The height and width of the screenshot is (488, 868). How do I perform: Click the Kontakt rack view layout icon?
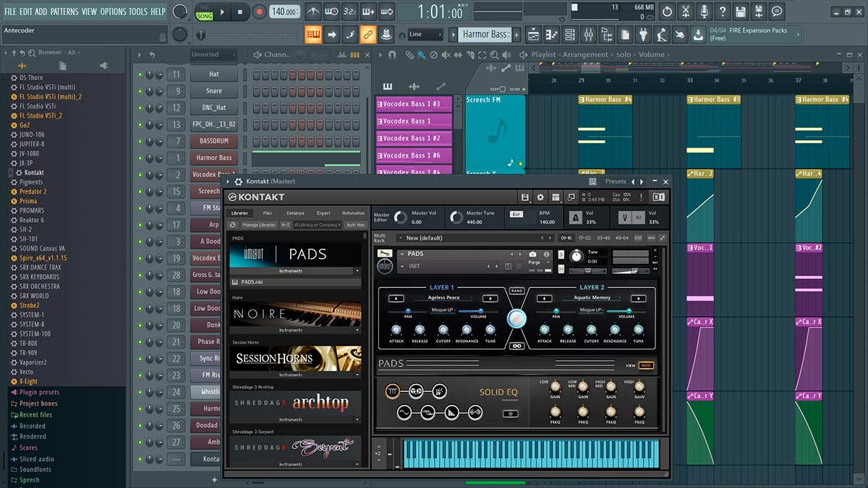click(x=556, y=197)
